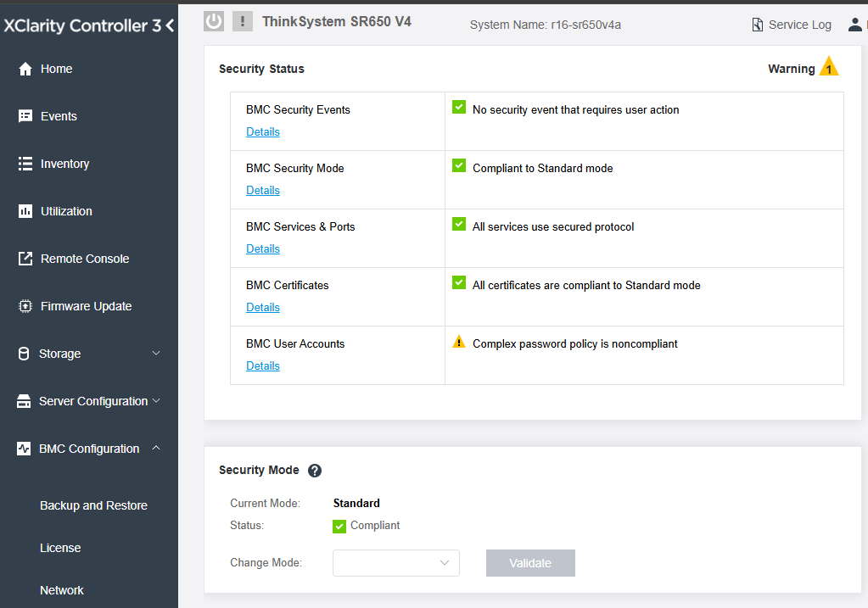Collapse the BMC Configuration chevron
The image size is (868, 608).
tap(156, 448)
